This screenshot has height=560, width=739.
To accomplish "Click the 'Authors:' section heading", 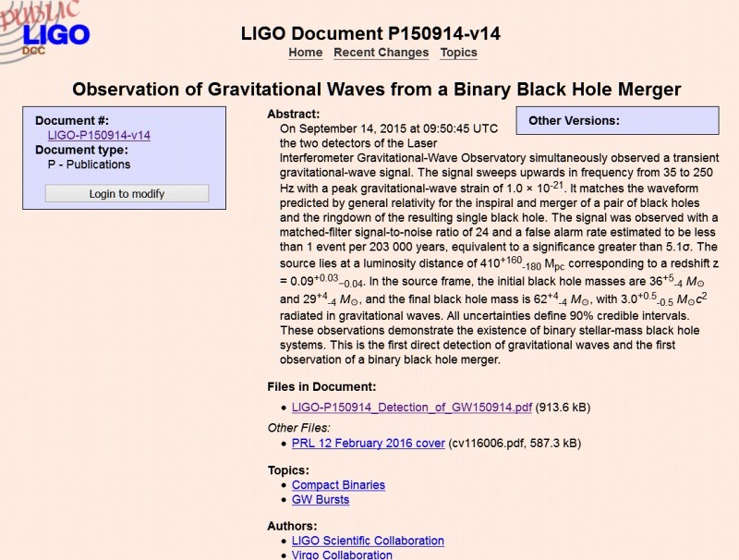I will (x=292, y=526).
